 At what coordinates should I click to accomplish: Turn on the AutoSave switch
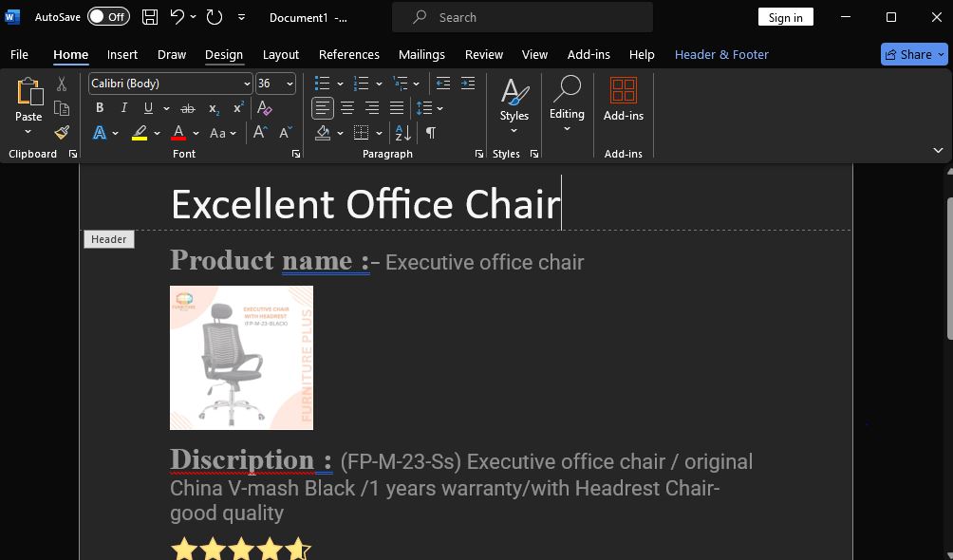(x=108, y=17)
